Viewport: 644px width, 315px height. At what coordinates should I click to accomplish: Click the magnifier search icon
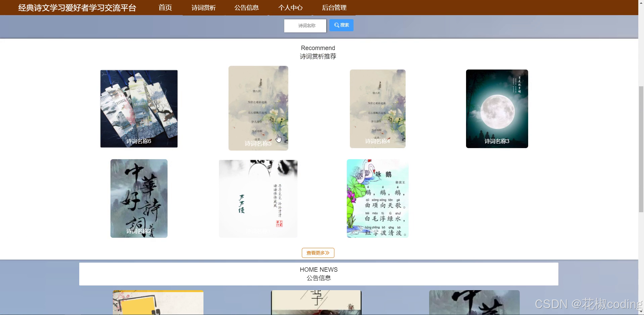[336, 25]
